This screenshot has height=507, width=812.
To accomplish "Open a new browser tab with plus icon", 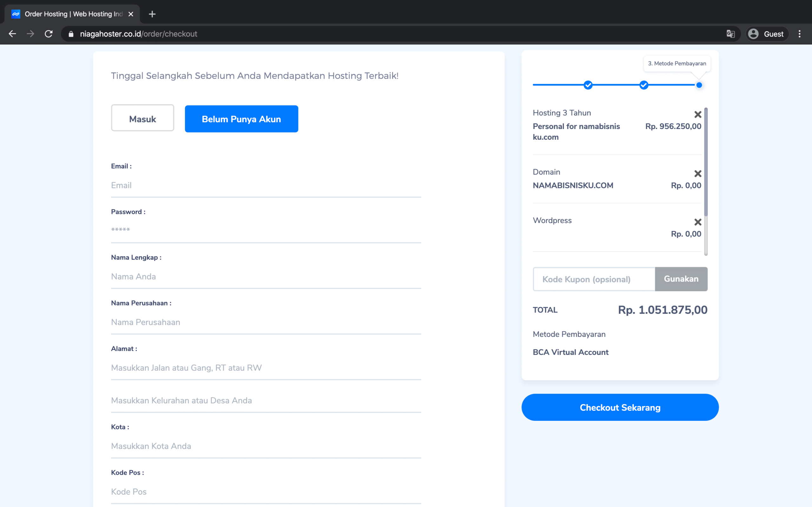I will 152,14.
